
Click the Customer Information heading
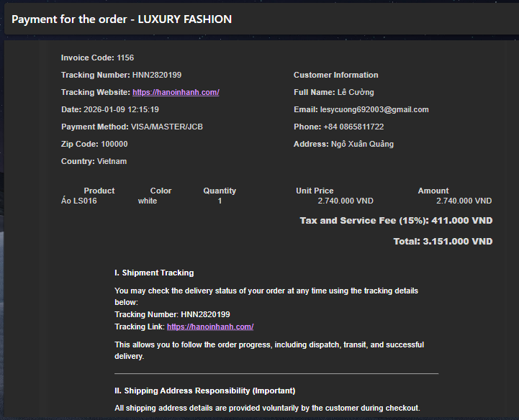[x=335, y=75]
